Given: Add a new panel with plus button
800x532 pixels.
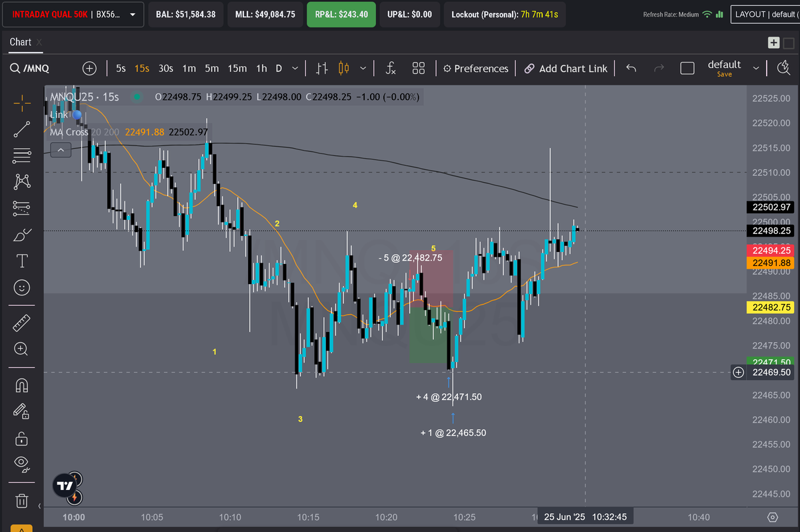Looking at the screenshot, I should coord(773,43).
